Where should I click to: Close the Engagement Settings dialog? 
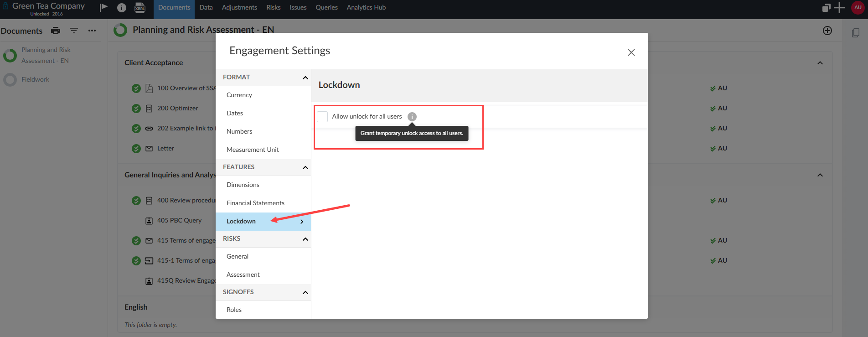tap(631, 52)
